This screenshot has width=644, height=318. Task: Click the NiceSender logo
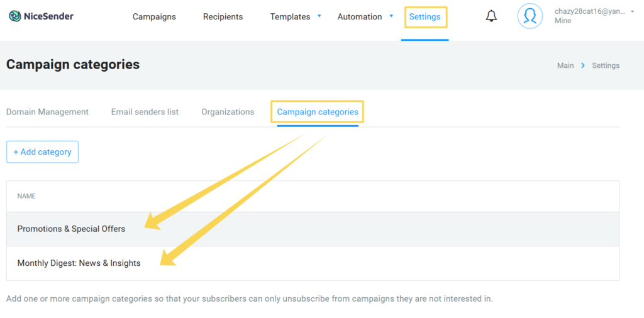point(41,16)
